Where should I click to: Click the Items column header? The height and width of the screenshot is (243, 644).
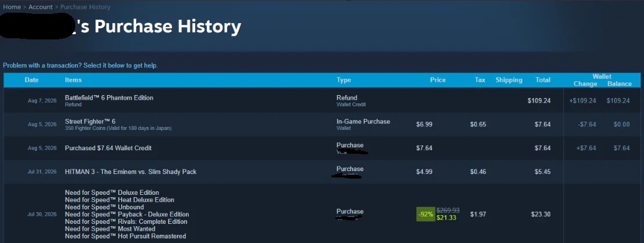click(x=73, y=80)
